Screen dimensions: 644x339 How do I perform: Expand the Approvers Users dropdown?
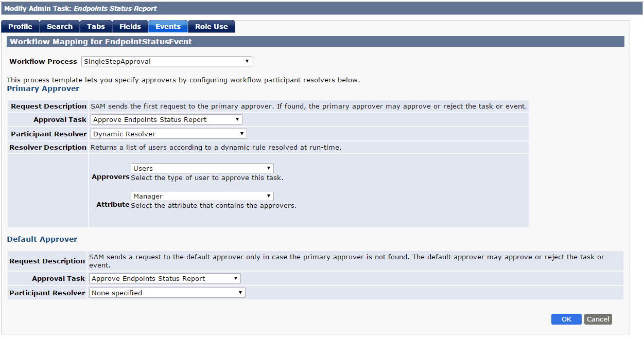click(x=202, y=168)
